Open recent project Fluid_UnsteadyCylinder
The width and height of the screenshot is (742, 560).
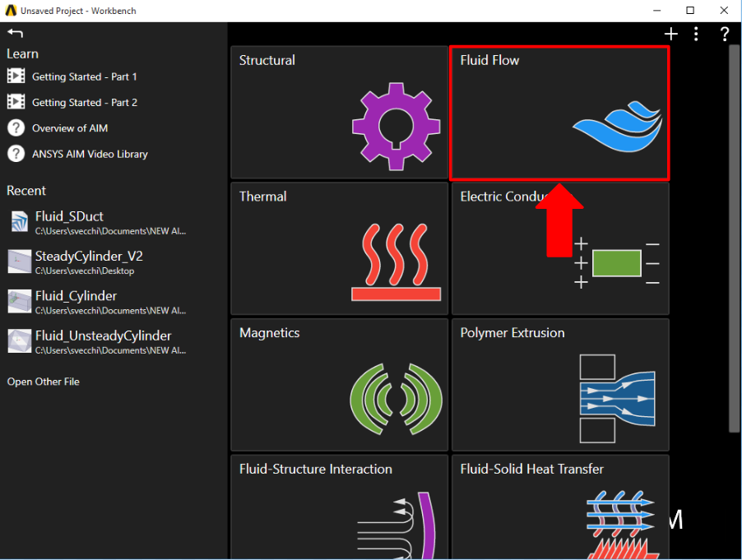(x=103, y=336)
